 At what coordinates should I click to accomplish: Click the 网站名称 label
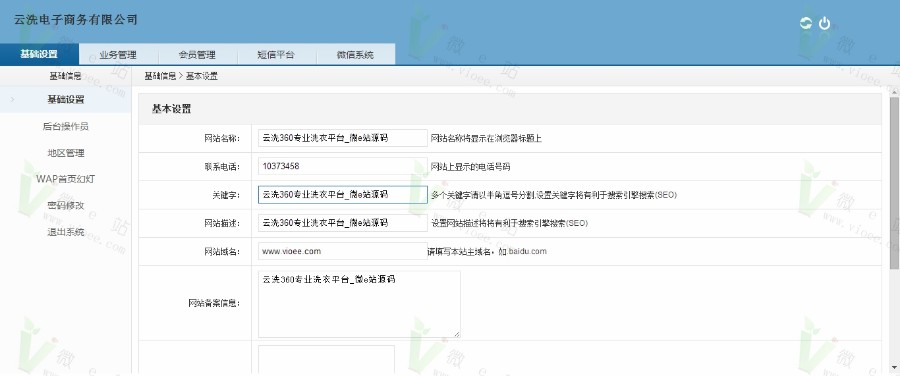(x=222, y=138)
